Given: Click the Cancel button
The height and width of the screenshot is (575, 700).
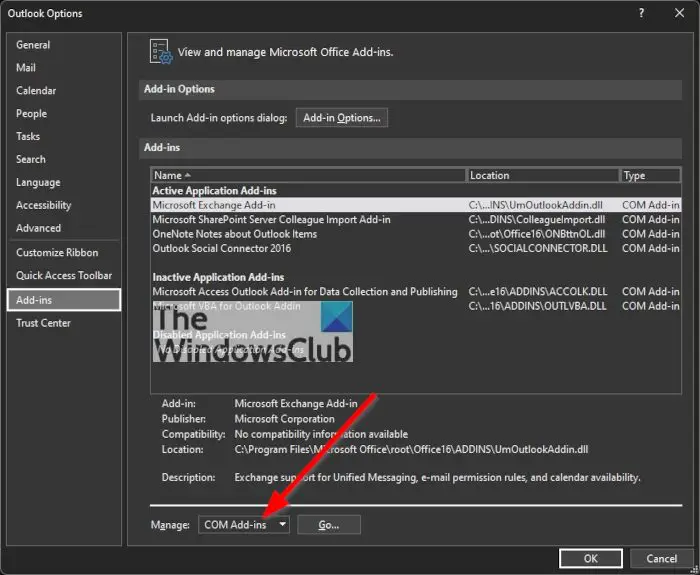Looking at the screenshot, I should pos(662,559).
